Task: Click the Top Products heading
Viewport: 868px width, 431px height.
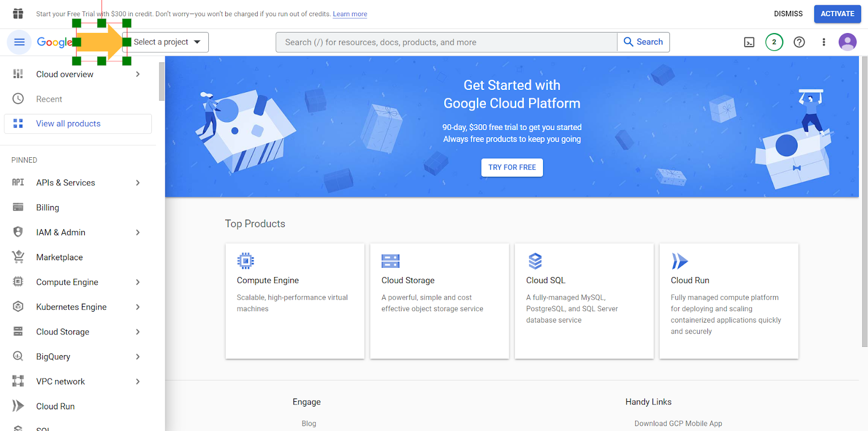Action: pyautogui.click(x=255, y=224)
